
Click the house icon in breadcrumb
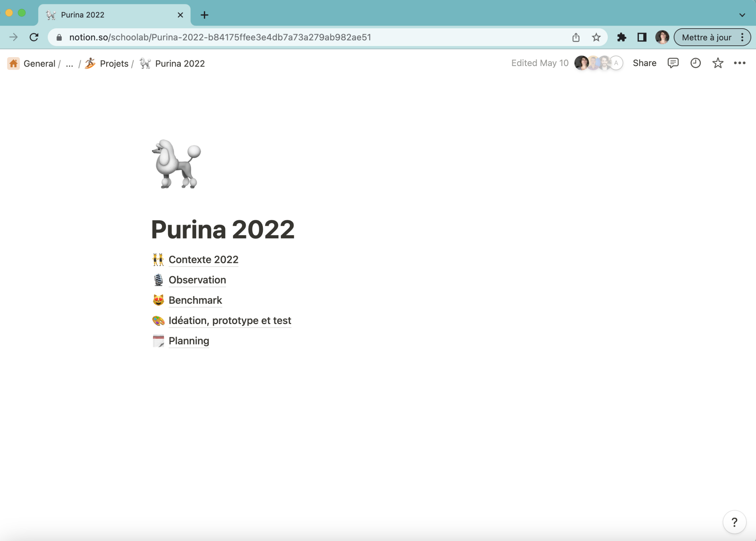pos(13,63)
